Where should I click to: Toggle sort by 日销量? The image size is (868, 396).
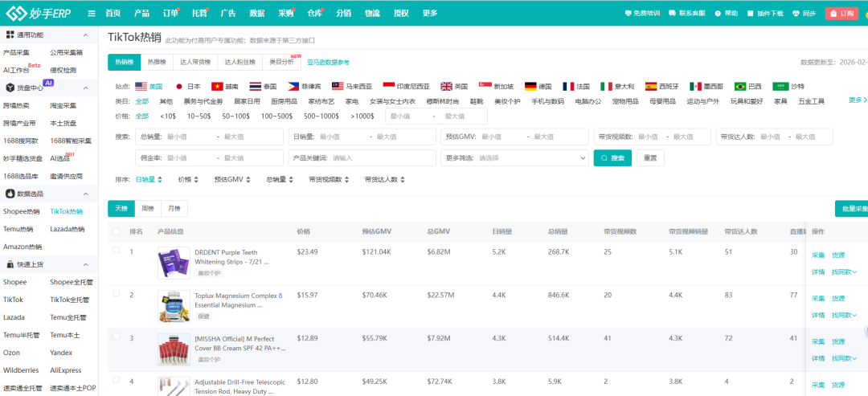pos(149,179)
